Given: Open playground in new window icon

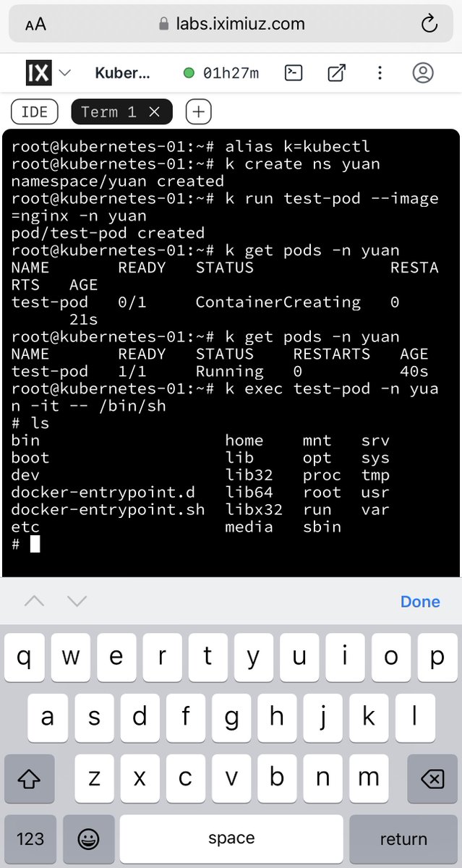Looking at the screenshot, I should point(336,73).
